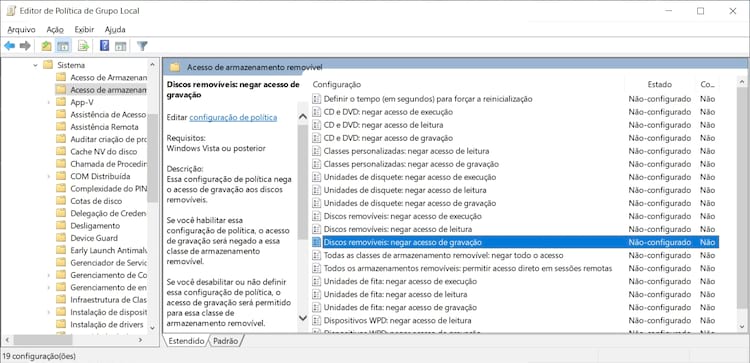Switch to the Padrão tab
Viewport: 750px width, 363px height.
(x=226, y=341)
